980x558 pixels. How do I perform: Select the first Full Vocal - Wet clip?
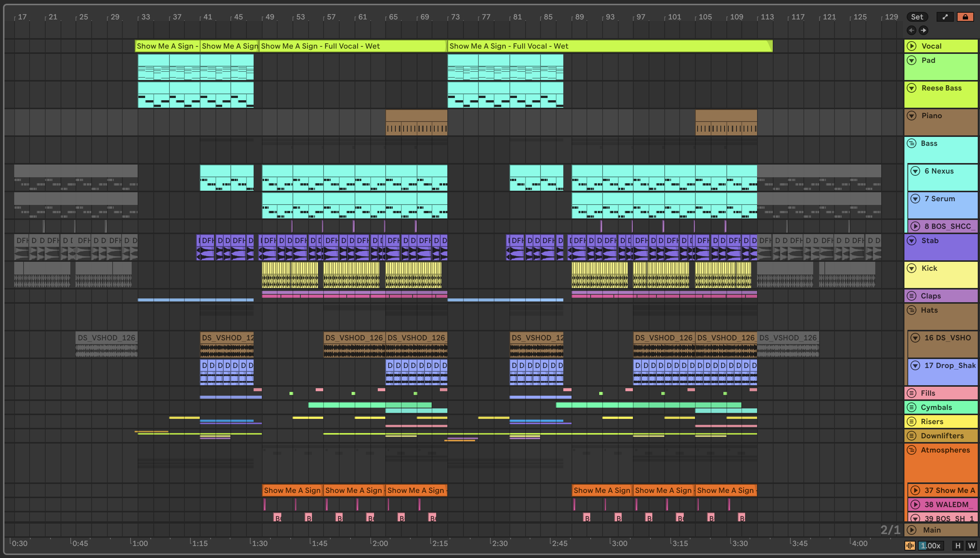[353, 46]
